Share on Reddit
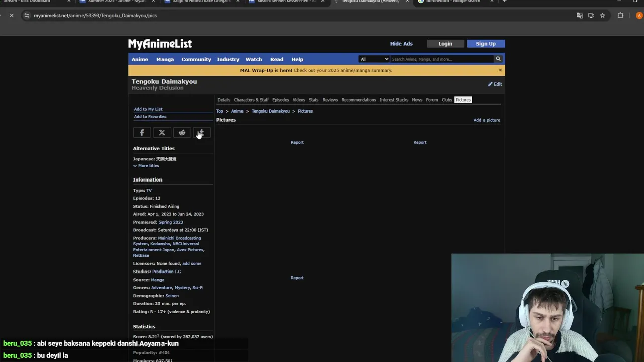 (182, 133)
